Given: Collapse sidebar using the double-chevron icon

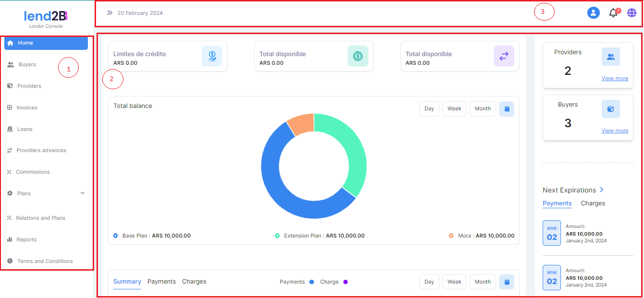Looking at the screenshot, I should [x=110, y=13].
